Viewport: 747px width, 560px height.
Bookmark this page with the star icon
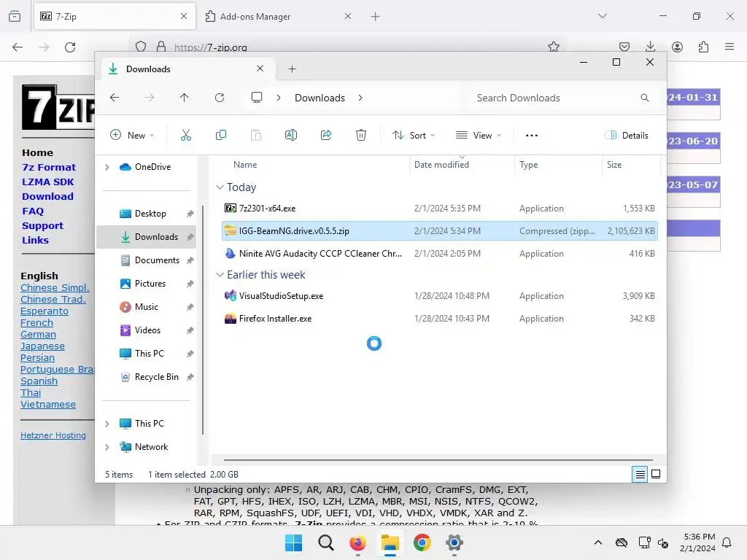tap(554, 47)
